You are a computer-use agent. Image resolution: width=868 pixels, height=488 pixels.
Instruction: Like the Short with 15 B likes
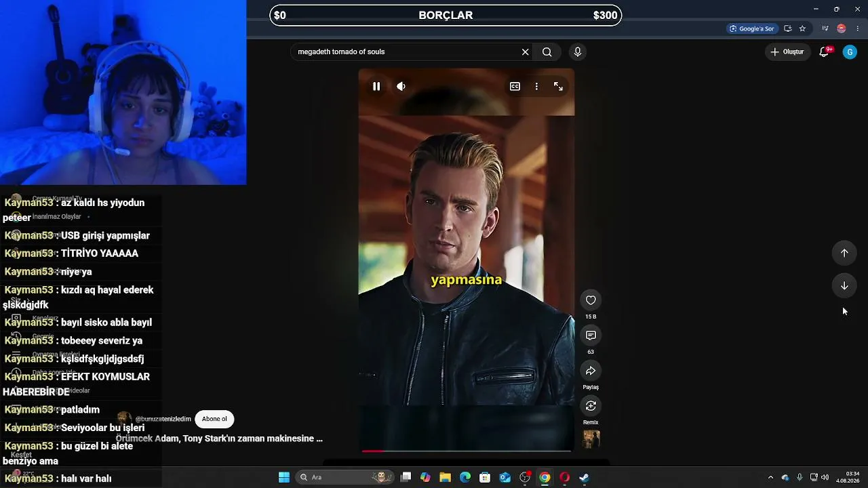pyautogui.click(x=591, y=300)
